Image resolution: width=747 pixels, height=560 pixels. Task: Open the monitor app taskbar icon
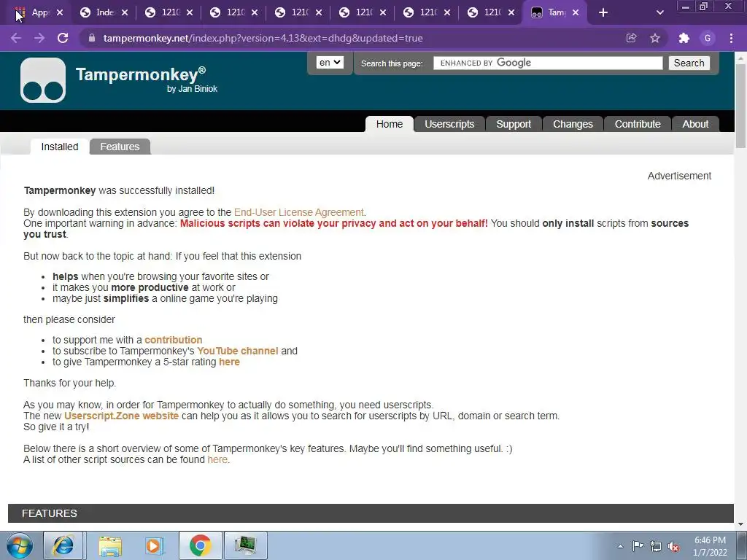(x=245, y=545)
